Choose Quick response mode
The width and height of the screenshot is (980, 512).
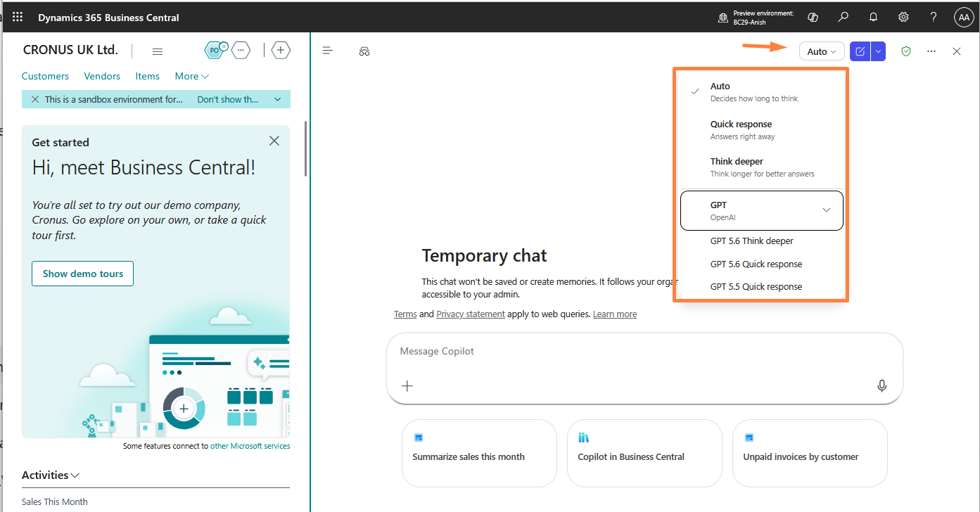(x=762, y=129)
